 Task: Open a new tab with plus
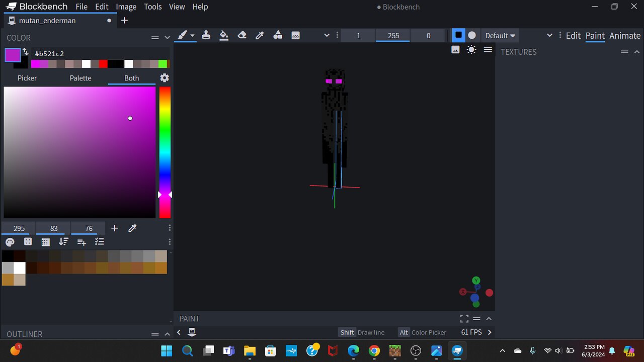point(125,21)
